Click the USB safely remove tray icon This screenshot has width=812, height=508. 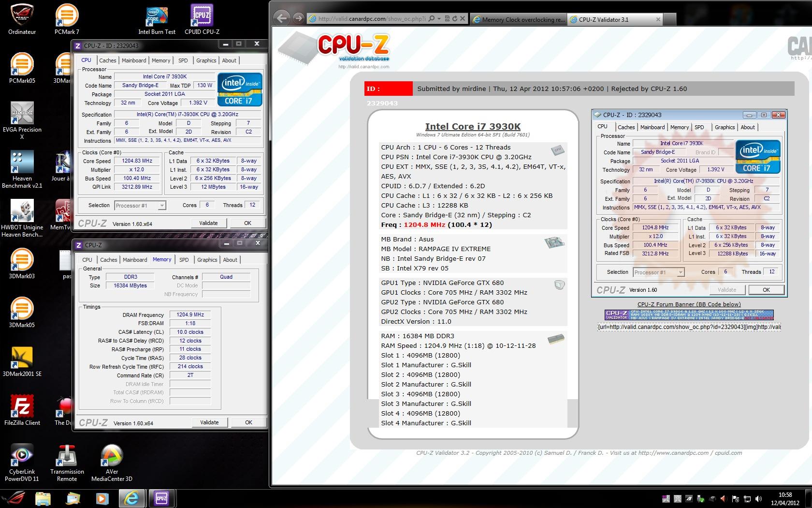pos(701,499)
